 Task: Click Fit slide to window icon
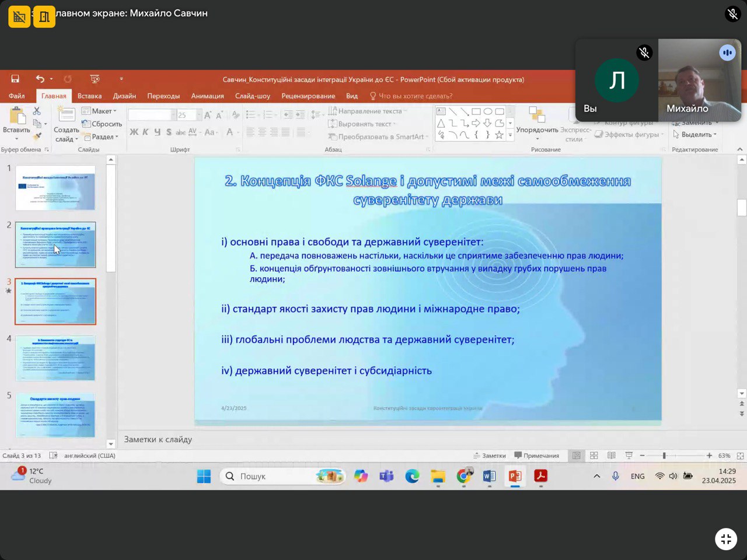pos(740,456)
